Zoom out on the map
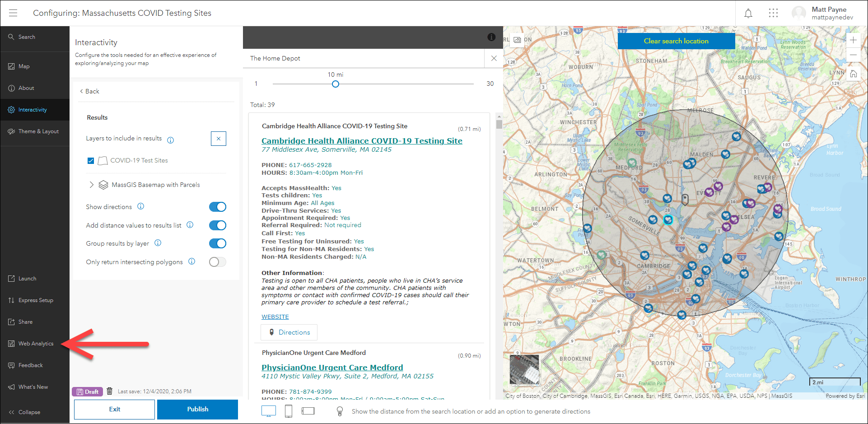Image resolution: width=868 pixels, height=424 pixels. [x=853, y=55]
